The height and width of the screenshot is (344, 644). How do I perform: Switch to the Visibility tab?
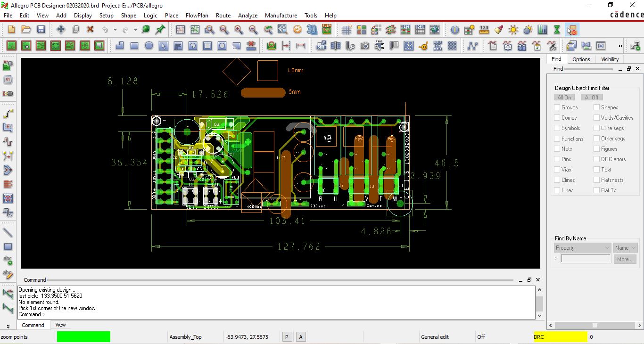610,59
